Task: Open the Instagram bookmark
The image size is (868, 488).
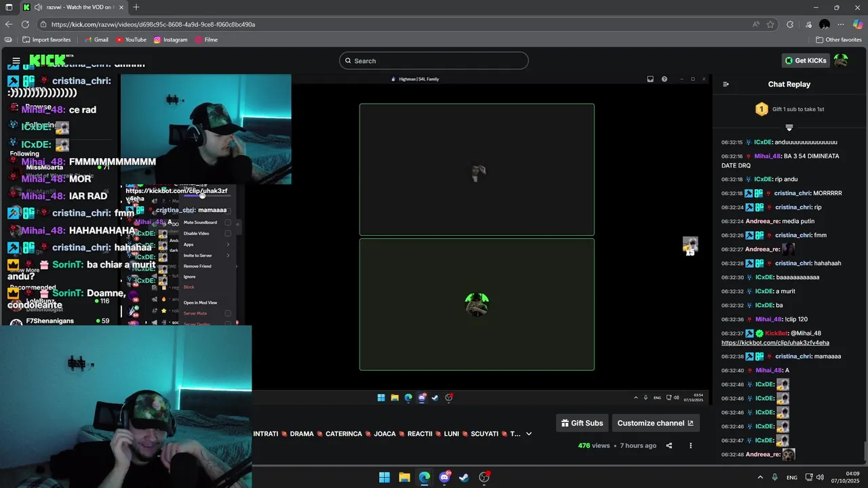Action: pyautogui.click(x=170, y=40)
